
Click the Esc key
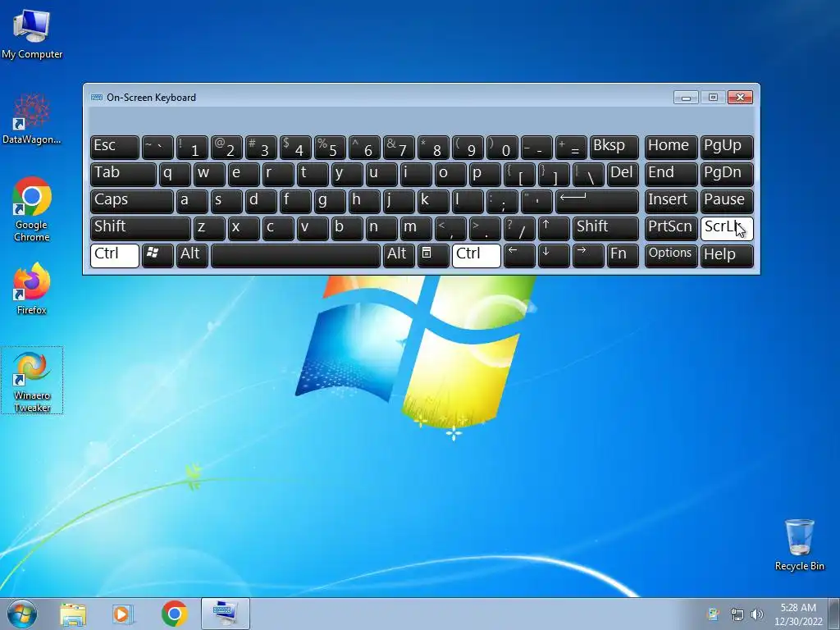pyautogui.click(x=115, y=147)
